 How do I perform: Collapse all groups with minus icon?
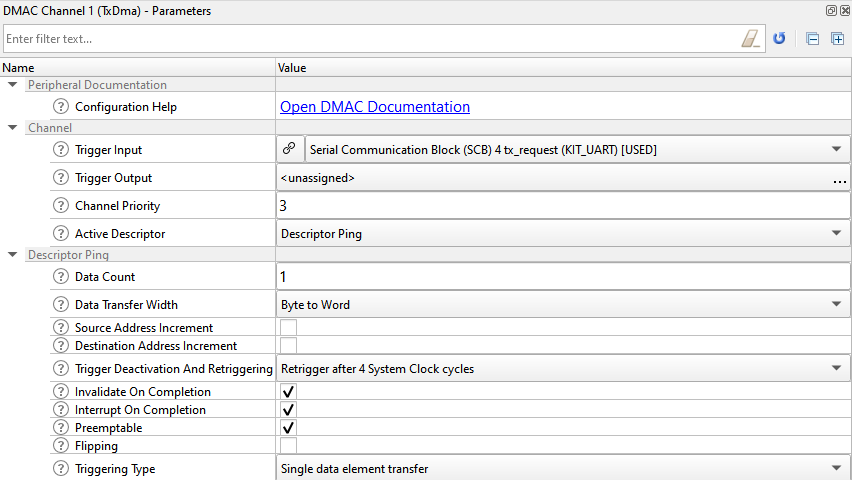tap(812, 39)
